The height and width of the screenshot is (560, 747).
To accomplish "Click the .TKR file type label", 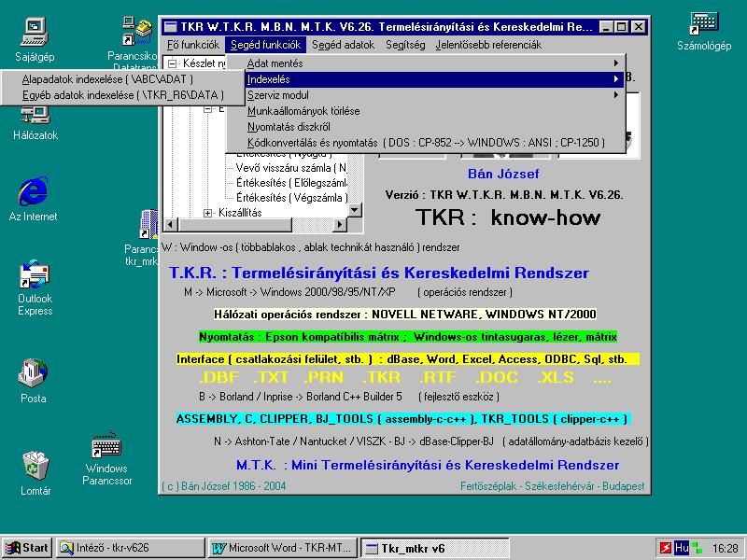I will (381, 377).
